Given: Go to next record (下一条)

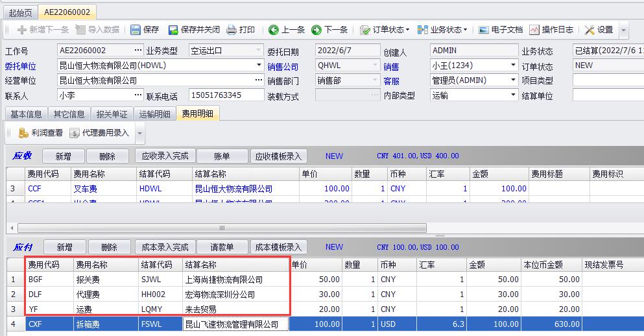Looking at the screenshot, I should tap(329, 30).
